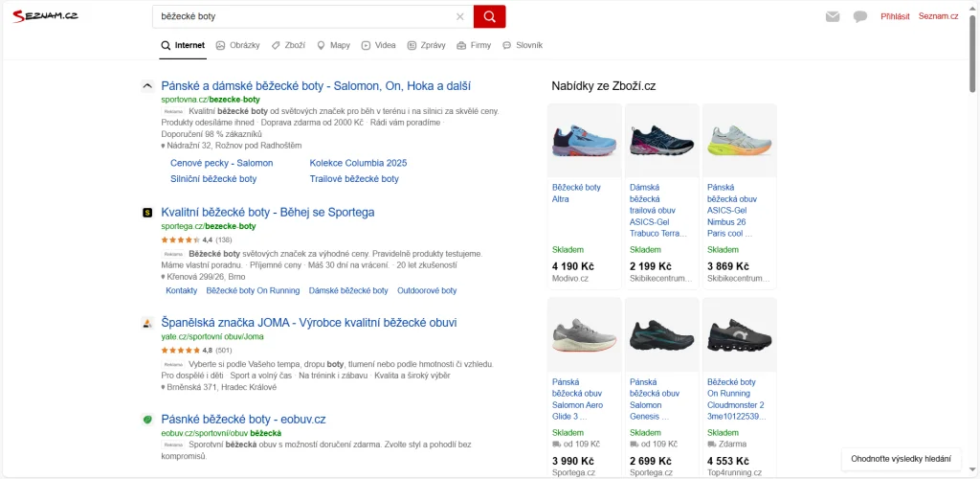Image resolution: width=980 pixels, height=479 pixels.
Task: Open Pánská běžecká obuv Salomon Genesis link
Action: [x=655, y=399]
